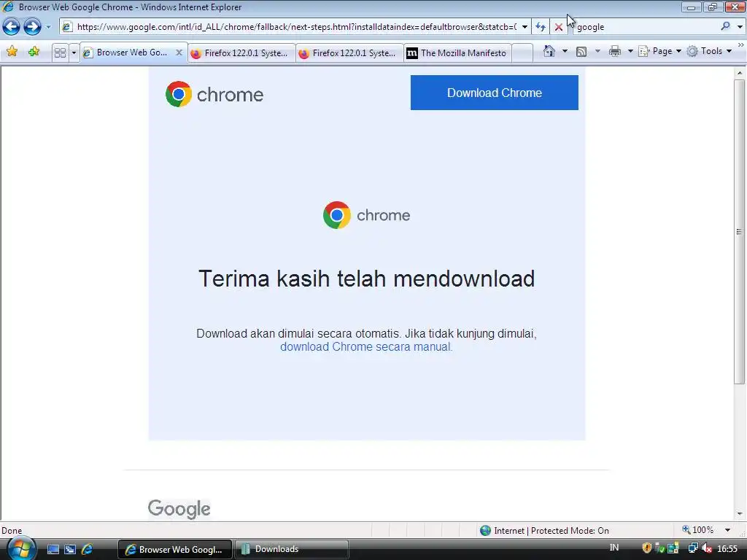Click the network tray icon
The height and width of the screenshot is (560, 747).
coord(693,548)
